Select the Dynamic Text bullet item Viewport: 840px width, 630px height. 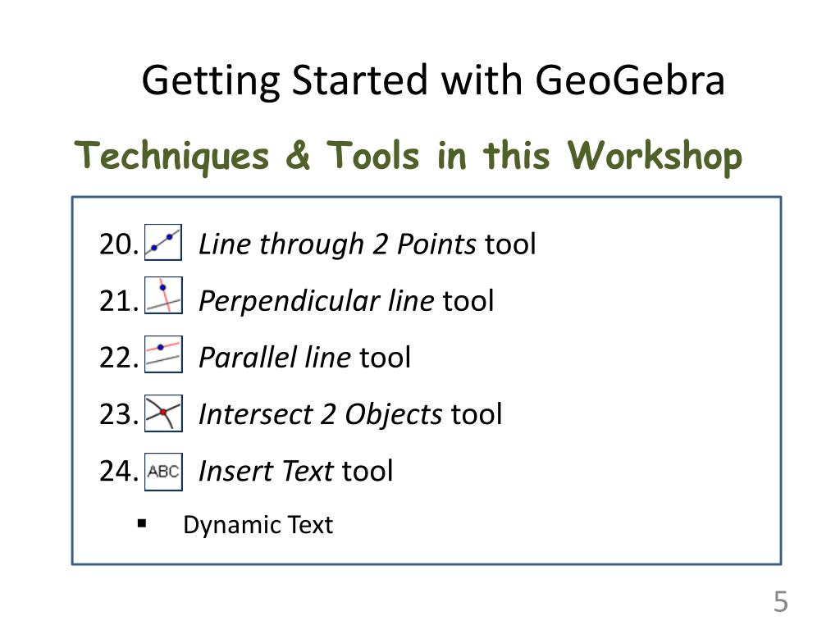258,525
